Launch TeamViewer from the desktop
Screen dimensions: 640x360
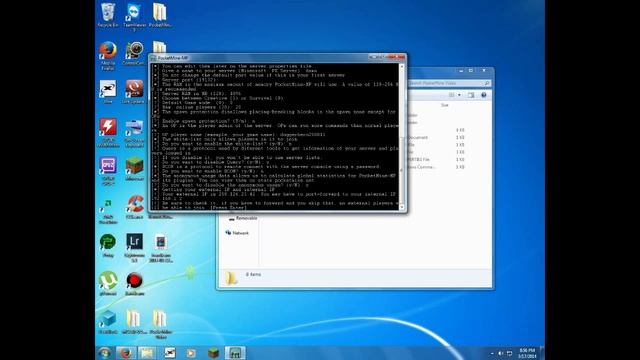pos(134,16)
